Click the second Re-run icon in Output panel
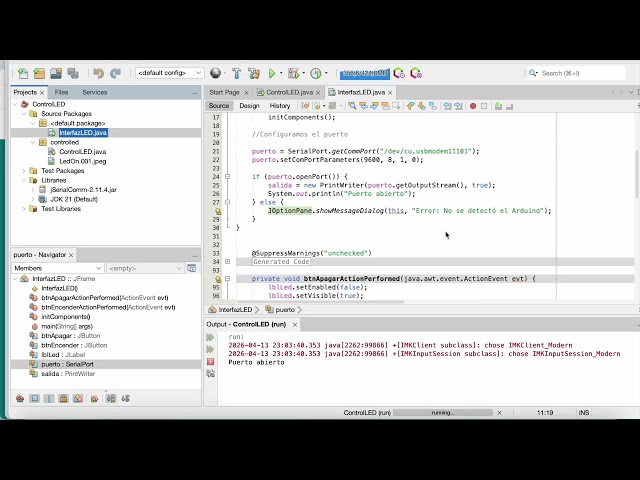This screenshot has height=480, width=640. tap(210, 349)
